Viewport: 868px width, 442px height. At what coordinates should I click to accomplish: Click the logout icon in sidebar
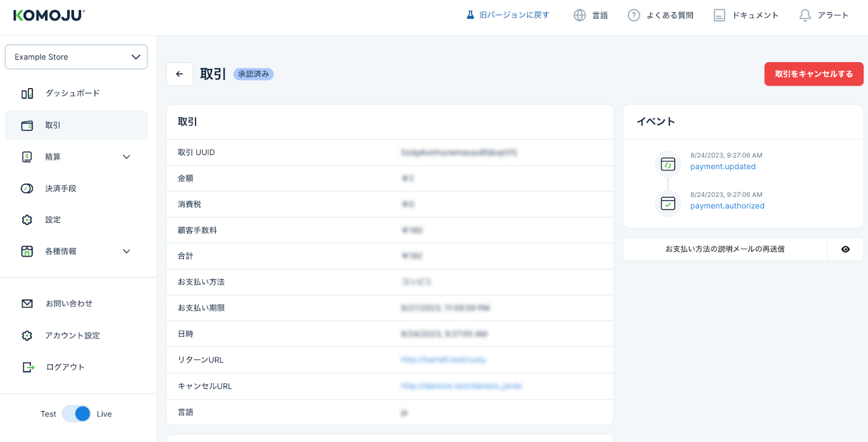point(28,367)
